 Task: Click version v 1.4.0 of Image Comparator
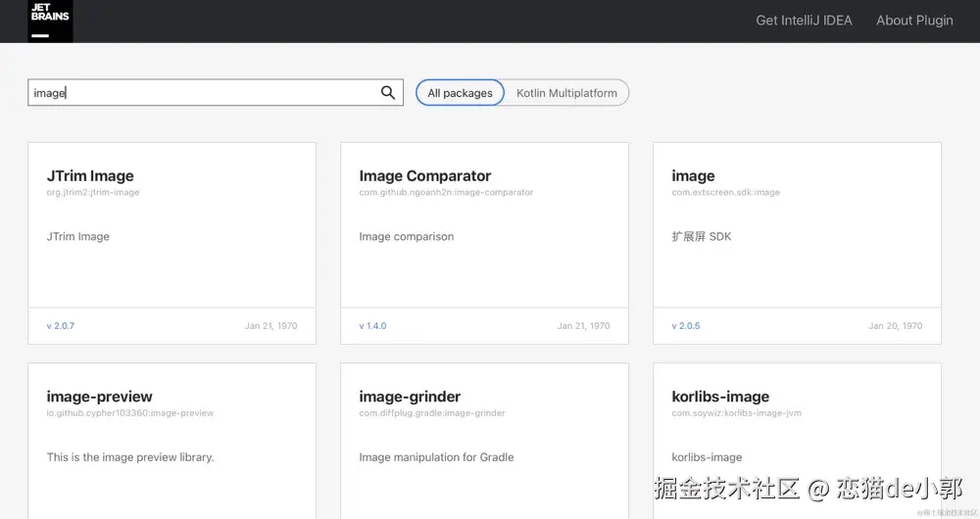coord(372,326)
